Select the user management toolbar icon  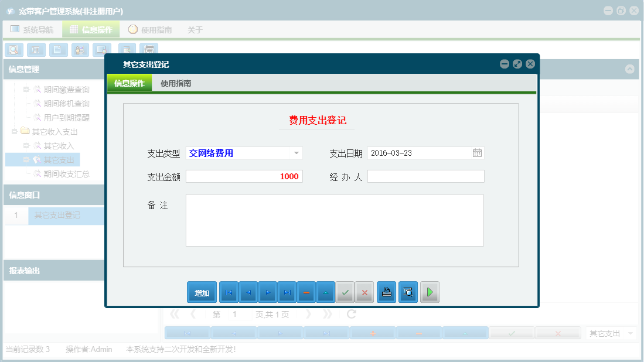[x=80, y=50]
